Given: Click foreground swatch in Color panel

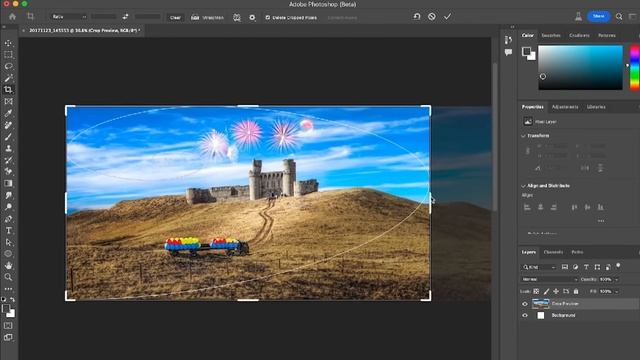Looking at the screenshot, I should (527, 51).
